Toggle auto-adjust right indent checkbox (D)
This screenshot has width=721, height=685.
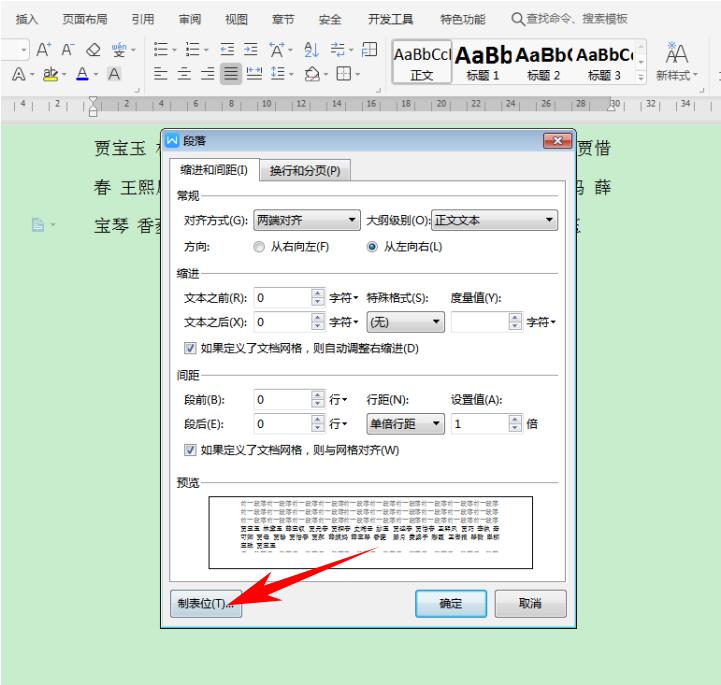coord(190,348)
